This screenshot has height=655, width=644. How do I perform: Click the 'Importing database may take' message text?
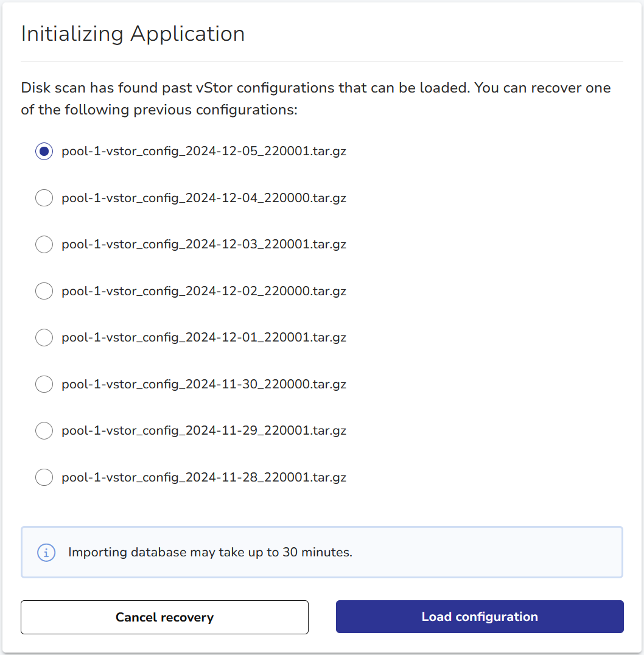click(x=210, y=553)
